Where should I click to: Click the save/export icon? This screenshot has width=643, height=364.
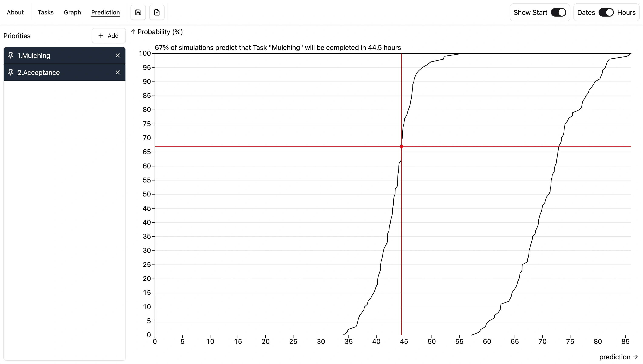(138, 12)
